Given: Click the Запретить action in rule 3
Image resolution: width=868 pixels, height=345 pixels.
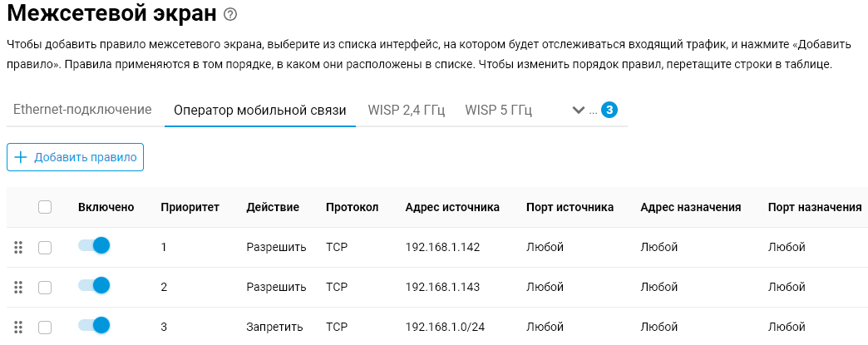Looking at the screenshot, I should [x=274, y=327].
